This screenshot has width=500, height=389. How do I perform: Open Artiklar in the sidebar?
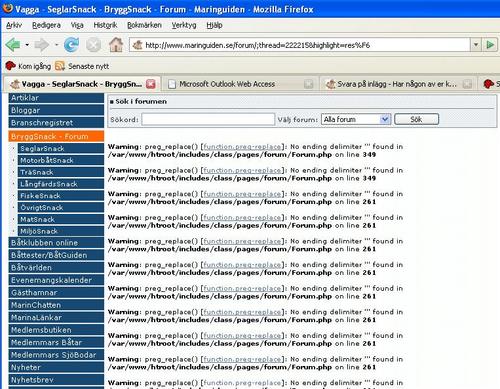[x=56, y=98]
